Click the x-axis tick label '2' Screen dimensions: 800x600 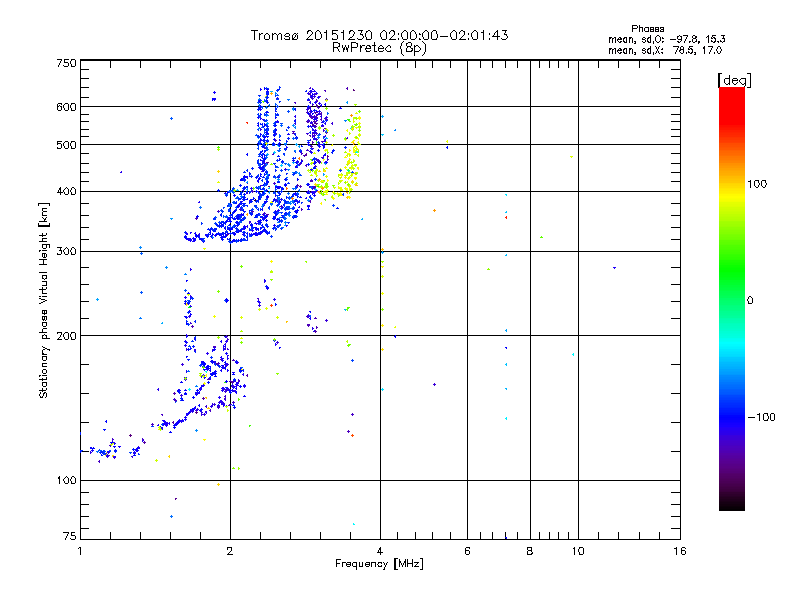230,551
